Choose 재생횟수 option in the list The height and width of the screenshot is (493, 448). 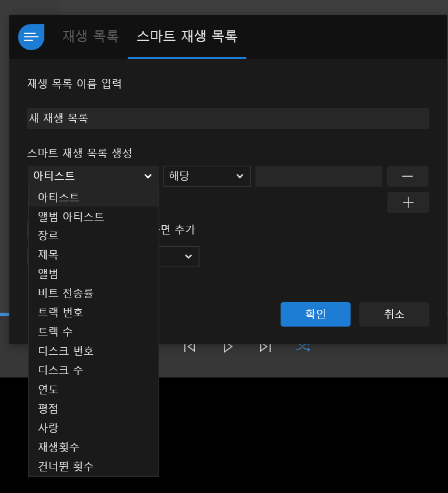tap(93, 447)
